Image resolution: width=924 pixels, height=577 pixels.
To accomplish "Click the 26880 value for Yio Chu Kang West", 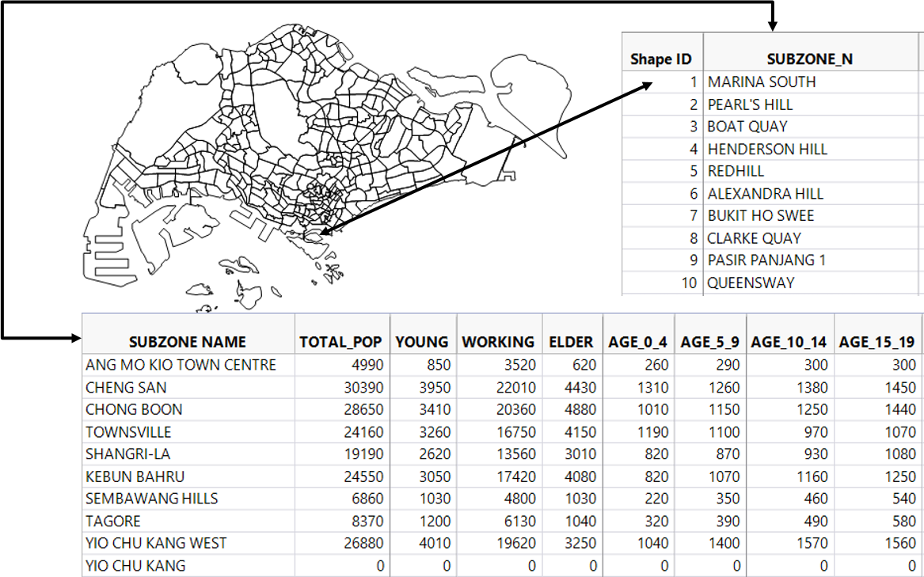I will click(342, 543).
